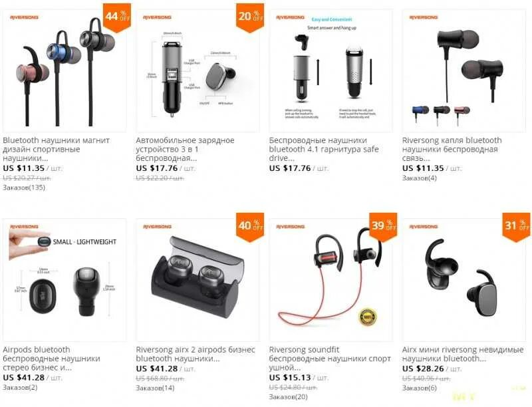Click the 40% off discount badge

[x=250, y=227]
